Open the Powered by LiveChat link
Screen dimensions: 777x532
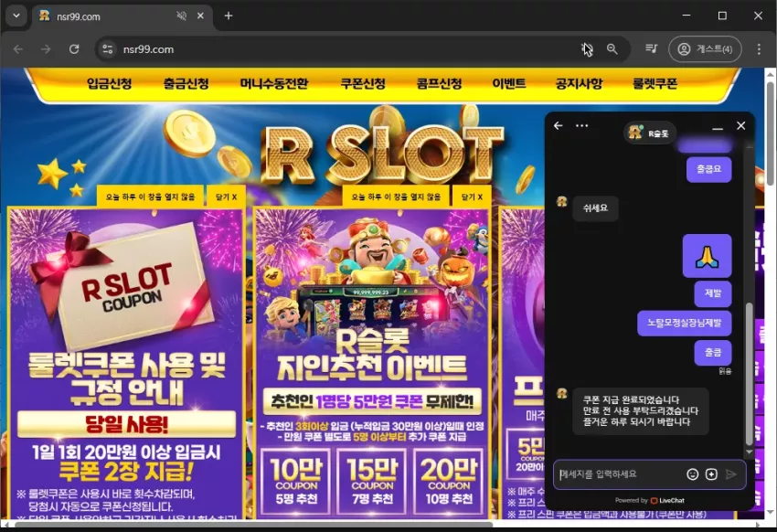650,500
